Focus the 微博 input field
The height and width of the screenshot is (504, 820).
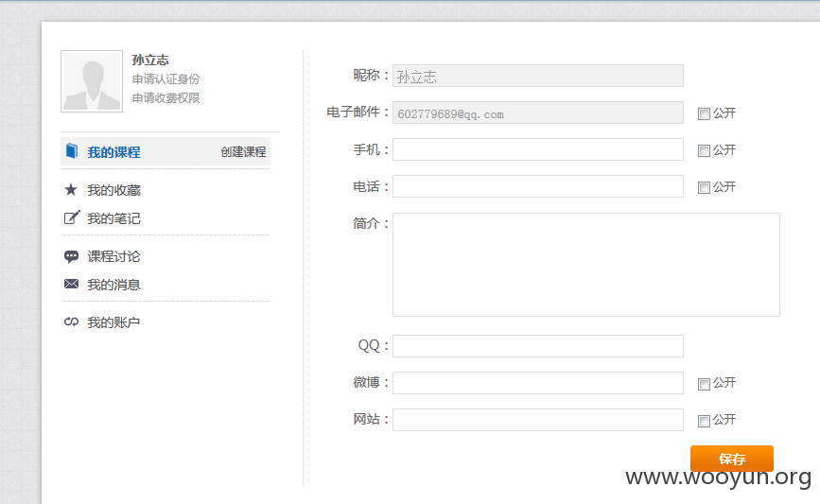click(538, 383)
